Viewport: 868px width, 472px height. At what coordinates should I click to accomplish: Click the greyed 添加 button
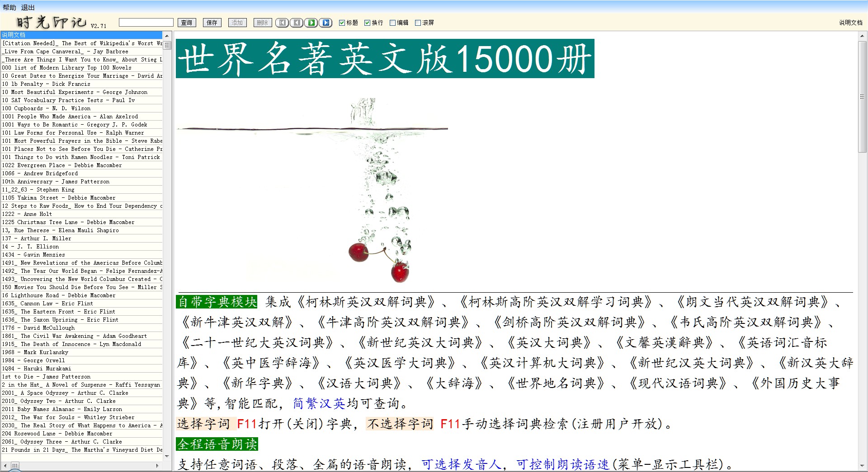(237, 23)
